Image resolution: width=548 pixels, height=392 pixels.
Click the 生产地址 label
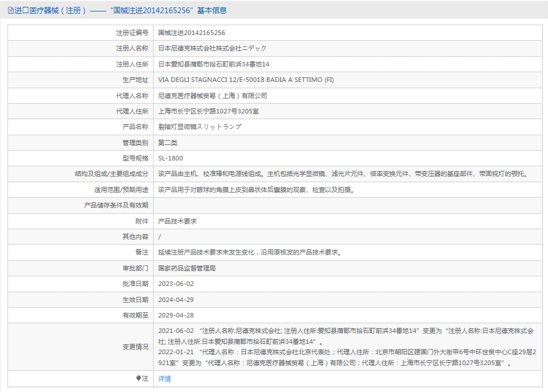135,80
